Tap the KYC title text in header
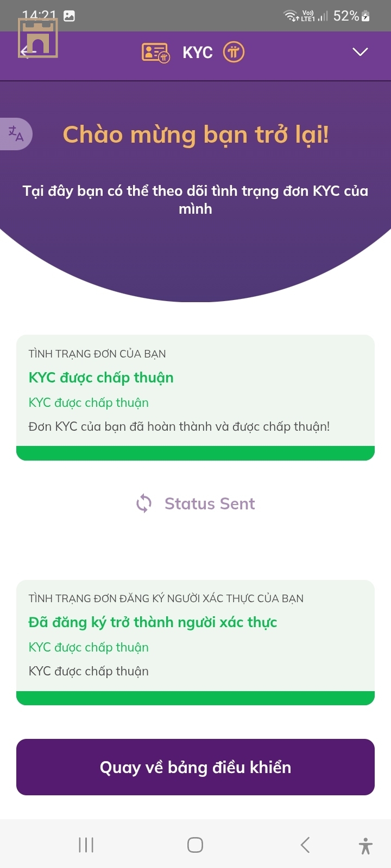Viewport: 391px width, 868px height. coord(198,53)
